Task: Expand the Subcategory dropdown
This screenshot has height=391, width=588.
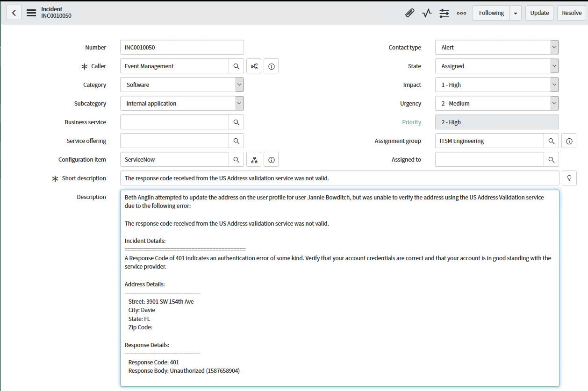Action: point(239,103)
